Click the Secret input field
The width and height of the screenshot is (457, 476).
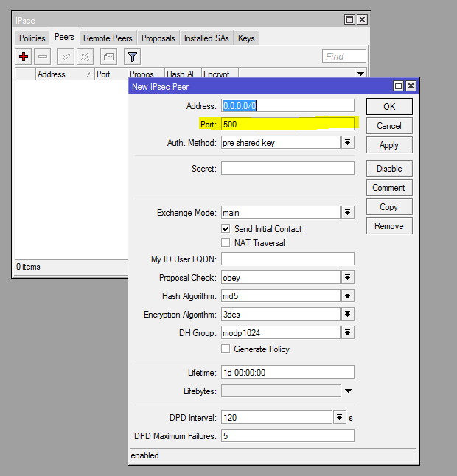[x=287, y=168]
